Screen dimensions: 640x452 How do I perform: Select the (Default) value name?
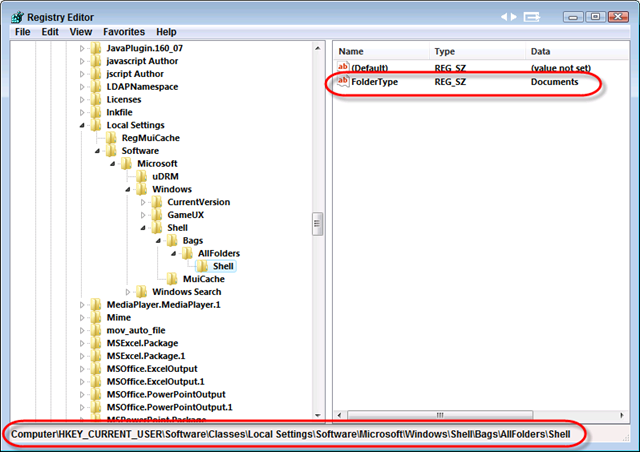370,68
